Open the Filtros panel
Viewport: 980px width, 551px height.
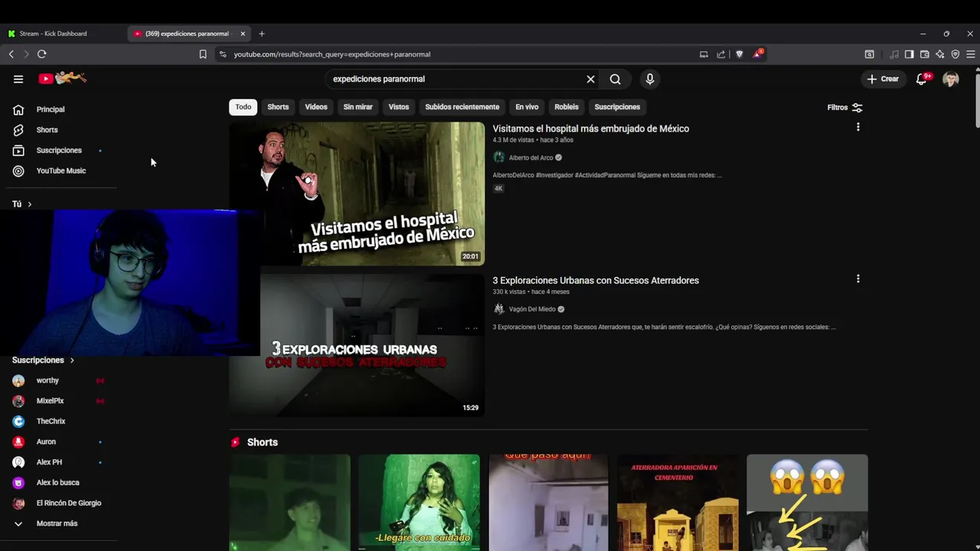tap(845, 108)
